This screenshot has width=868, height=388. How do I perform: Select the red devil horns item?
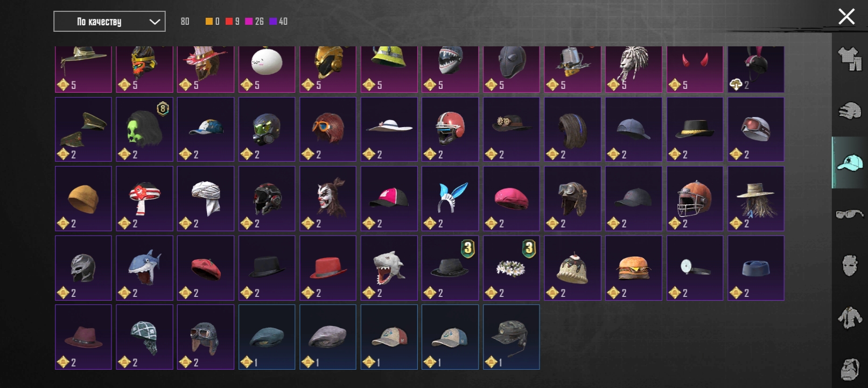pyautogui.click(x=695, y=69)
